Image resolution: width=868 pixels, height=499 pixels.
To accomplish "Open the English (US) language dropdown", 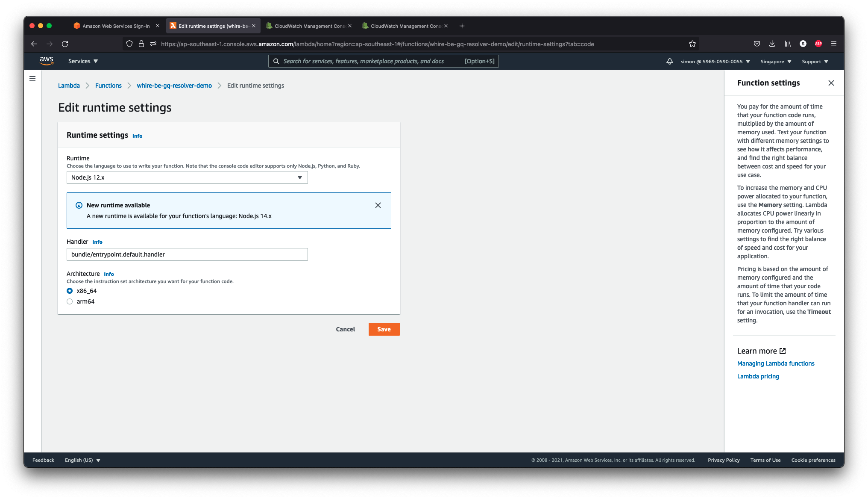I will tap(82, 460).
